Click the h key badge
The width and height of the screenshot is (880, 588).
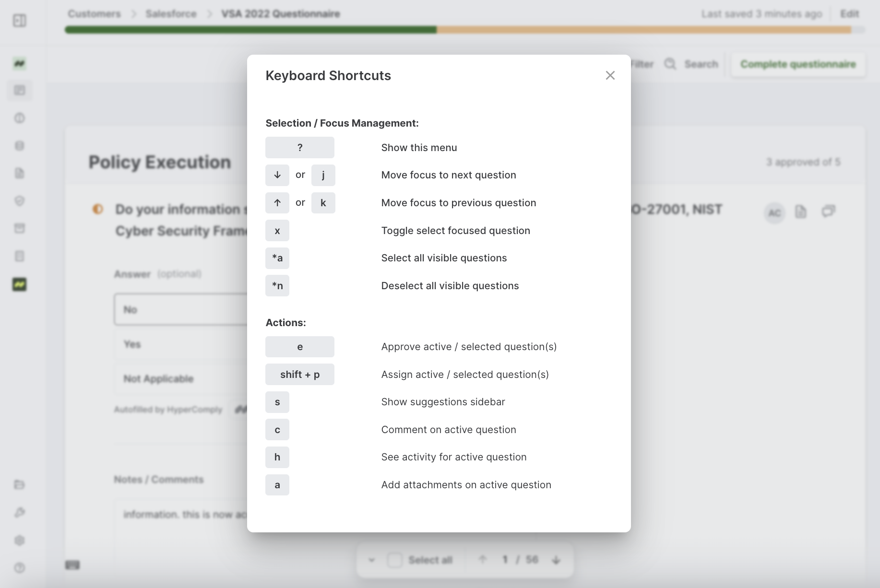pyautogui.click(x=277, y=457)
